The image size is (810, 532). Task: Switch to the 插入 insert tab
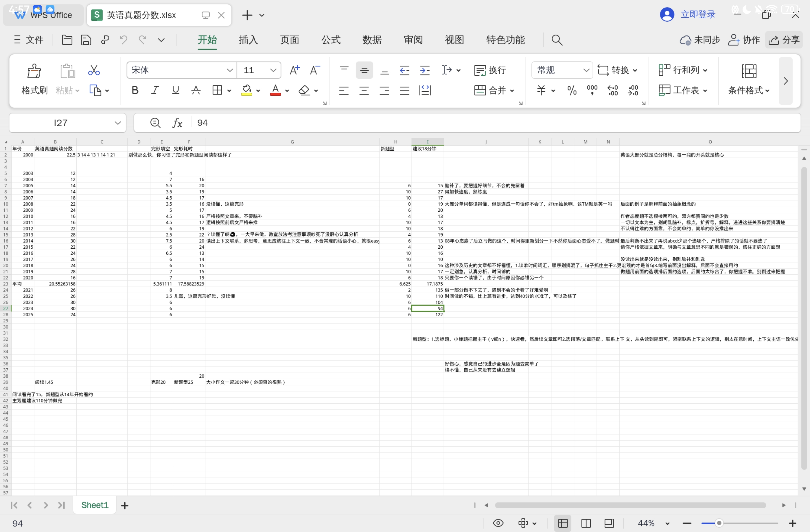pyautogui.click(x=248, y=40)
